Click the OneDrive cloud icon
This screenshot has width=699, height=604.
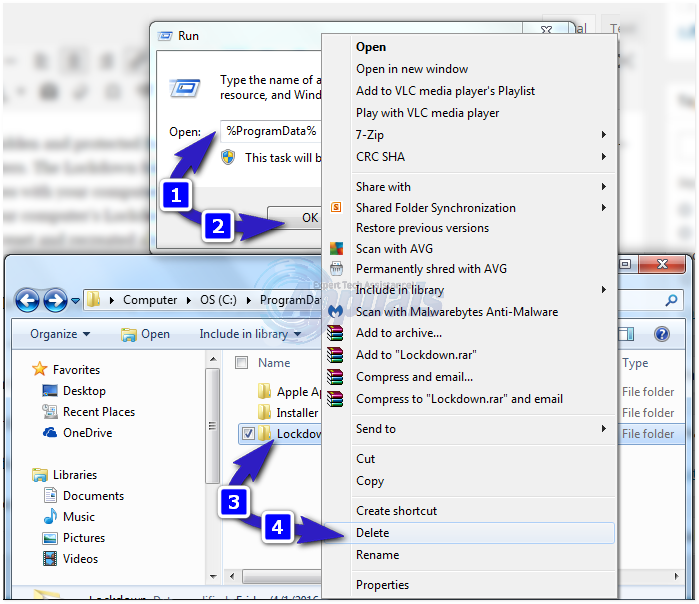50,432
